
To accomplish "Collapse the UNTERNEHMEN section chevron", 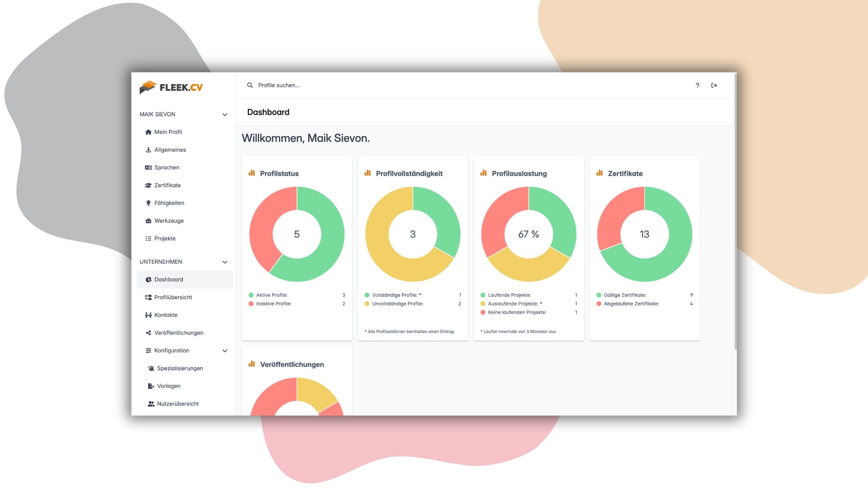I will coord(225,262).
